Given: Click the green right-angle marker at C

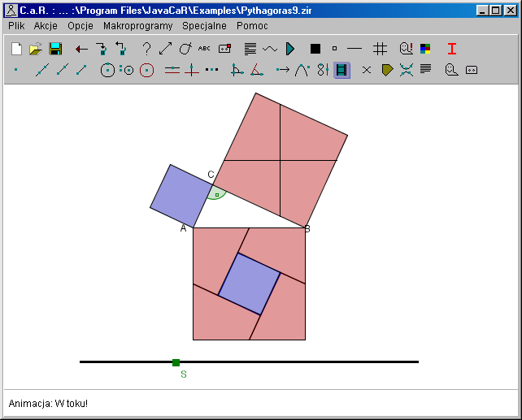Looking at the screenshot, I should [x=217, y=193].
